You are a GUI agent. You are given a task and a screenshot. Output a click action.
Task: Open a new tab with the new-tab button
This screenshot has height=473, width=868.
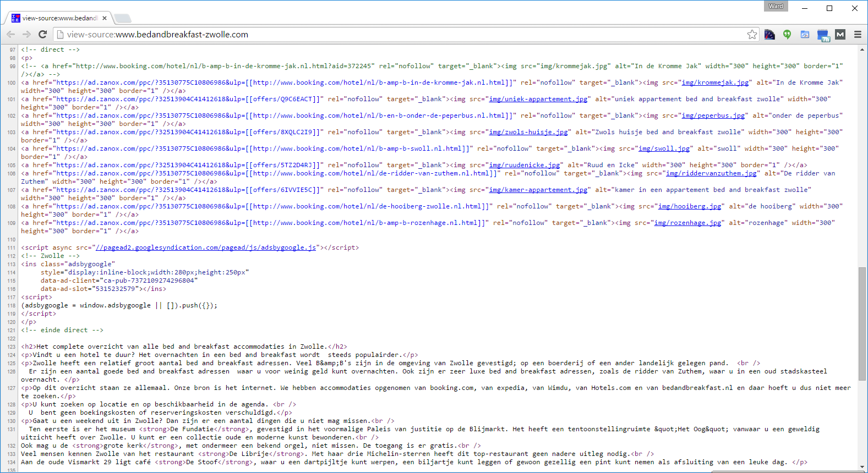point(122,18)
